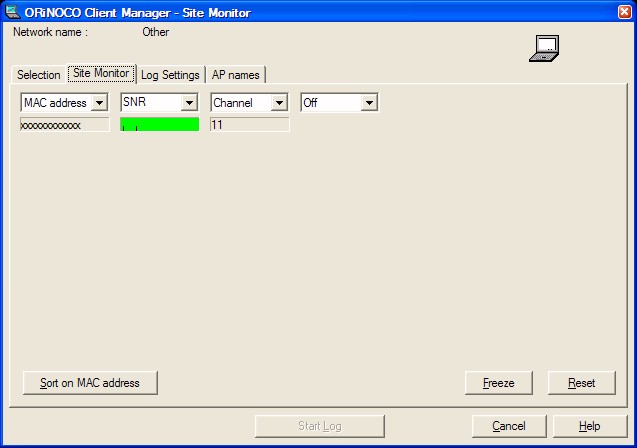The width and height of the screenshot is (637, 448).
Task: Close the Site Monitor window
Action: (x=624, y=12)
